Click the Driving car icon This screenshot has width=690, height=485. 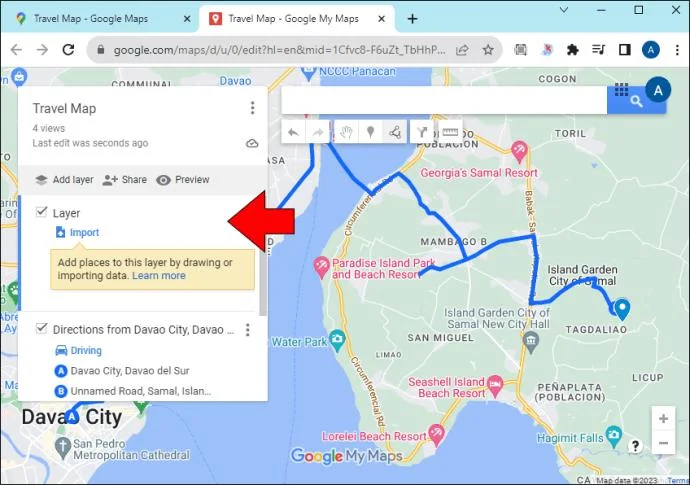(x=61, y=350)
